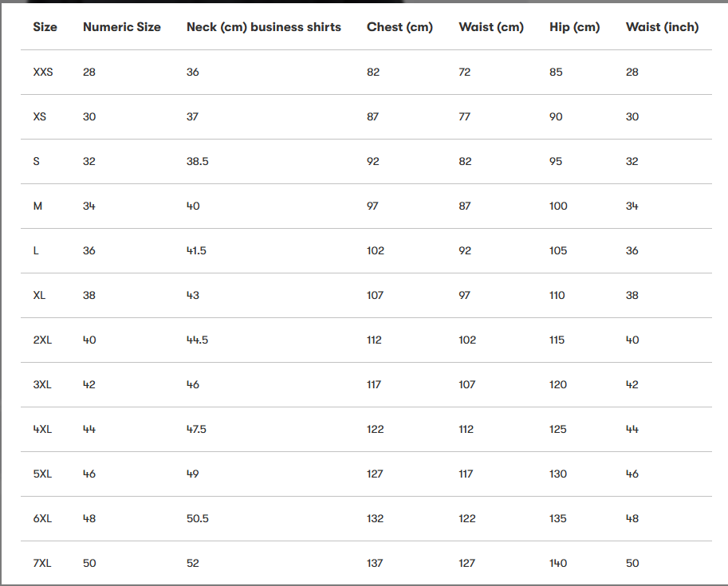Viewport: 728px width, 586px height.
Task: Select neck value 41.5 for size L
Action: [x=196, y=250]
